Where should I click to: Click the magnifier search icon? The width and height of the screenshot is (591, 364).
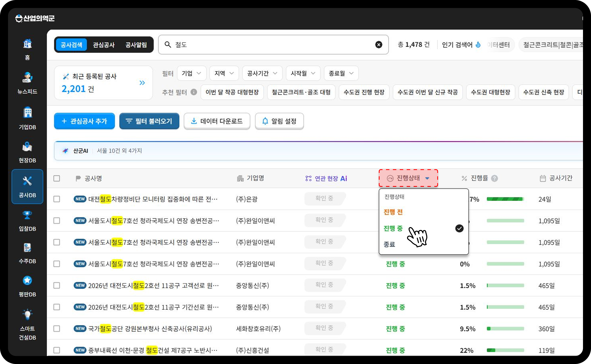168,45
